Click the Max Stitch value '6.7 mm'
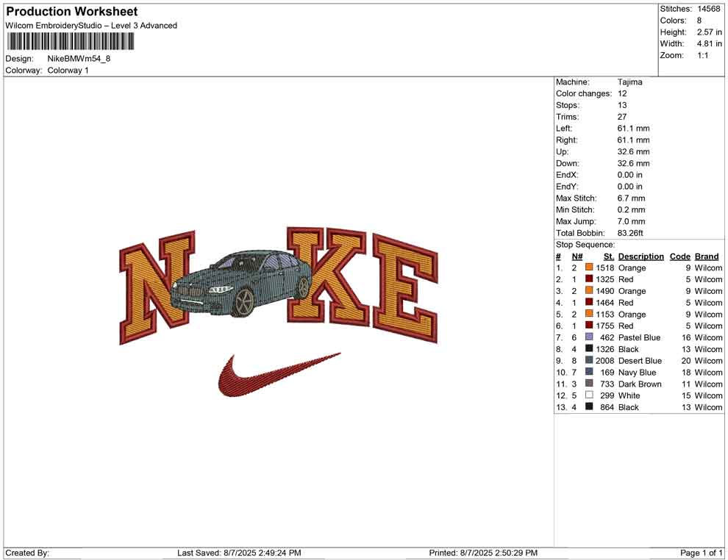The image size is (728, 560). (x=631, y=198)
